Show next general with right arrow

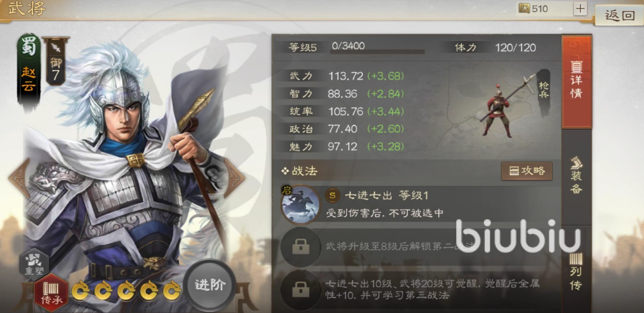pos(234,178)
